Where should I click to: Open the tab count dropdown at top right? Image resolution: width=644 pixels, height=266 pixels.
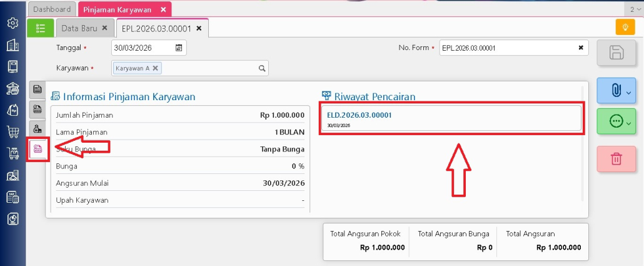click(634, 9)
